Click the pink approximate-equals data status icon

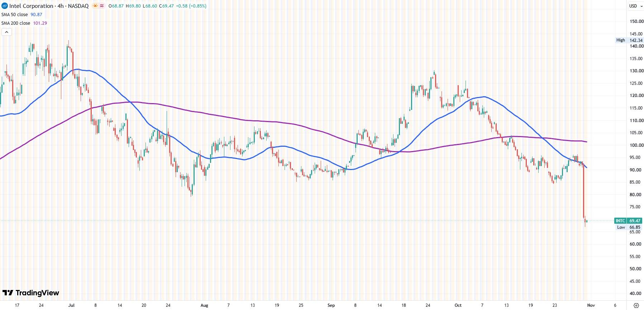102,6
